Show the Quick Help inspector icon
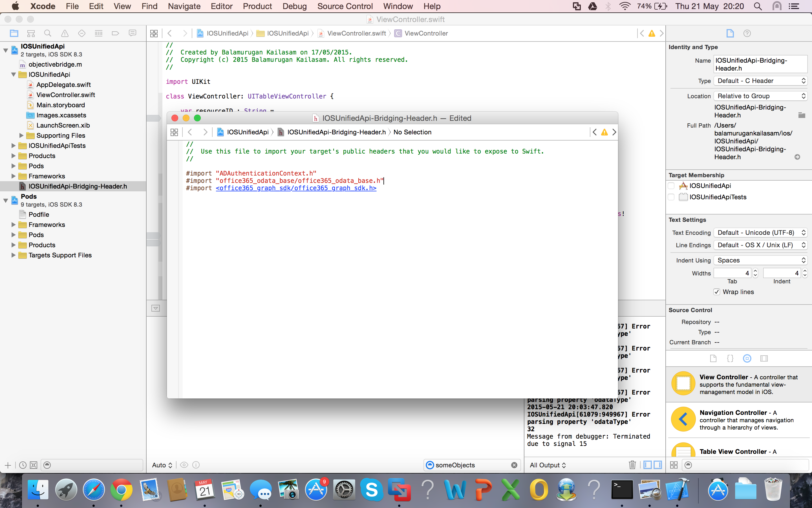Screen dimensions: 812x508 coord(747,33)
